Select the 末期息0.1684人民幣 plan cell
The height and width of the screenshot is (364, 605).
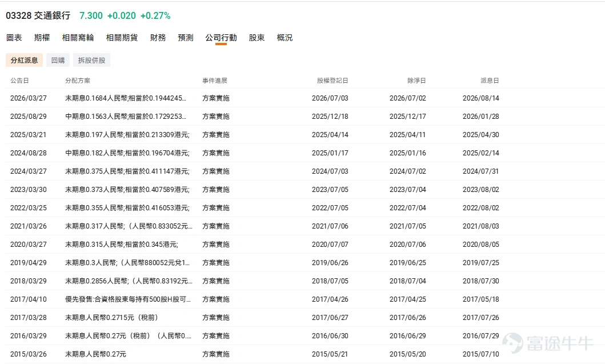(x=126, y=98)
